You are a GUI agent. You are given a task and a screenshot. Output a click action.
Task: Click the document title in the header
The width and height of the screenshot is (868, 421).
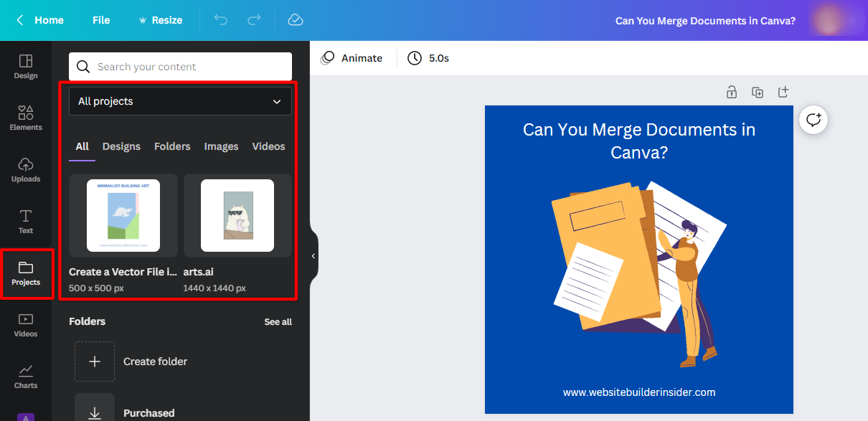pos(705,20)
